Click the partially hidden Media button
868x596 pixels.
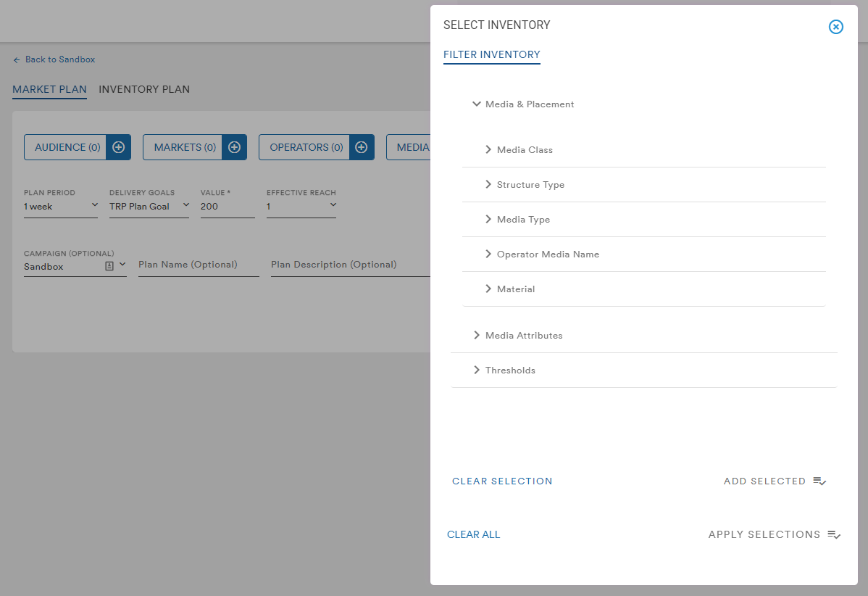click(x=409, y=147)
